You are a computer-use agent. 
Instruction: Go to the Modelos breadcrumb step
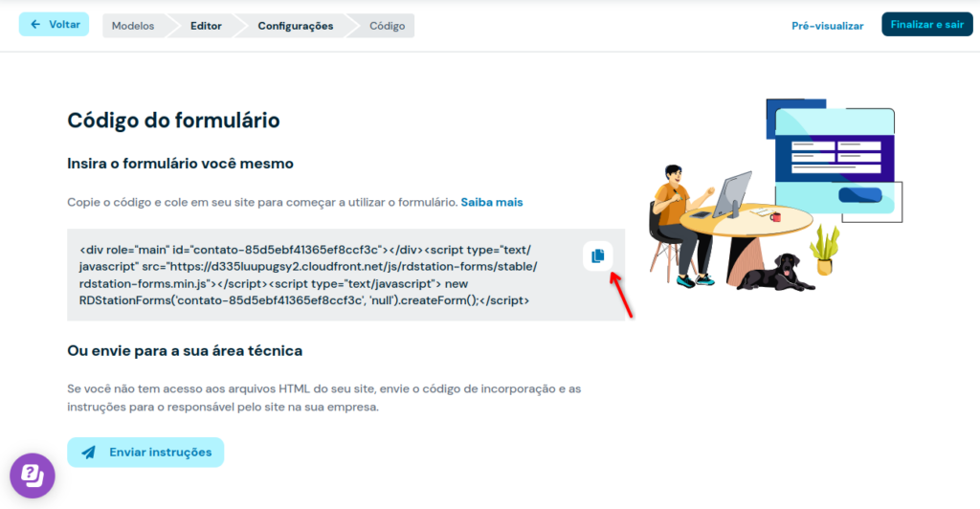click(x=132, y=26)
